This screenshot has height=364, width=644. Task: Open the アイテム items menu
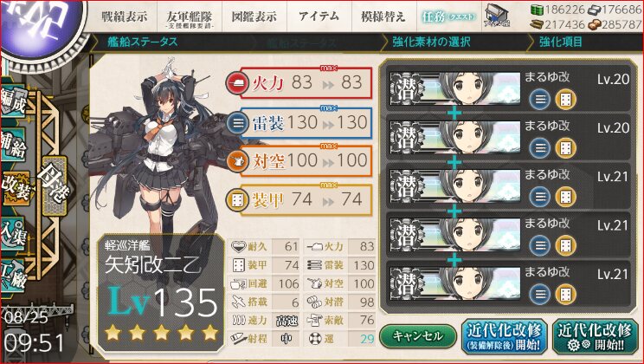(x=319, y=16)
